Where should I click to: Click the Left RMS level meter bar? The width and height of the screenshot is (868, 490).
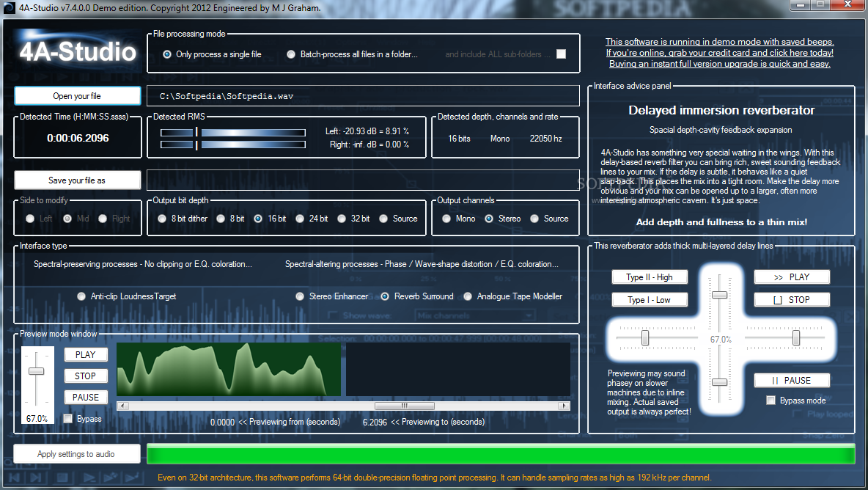[232, 133]
